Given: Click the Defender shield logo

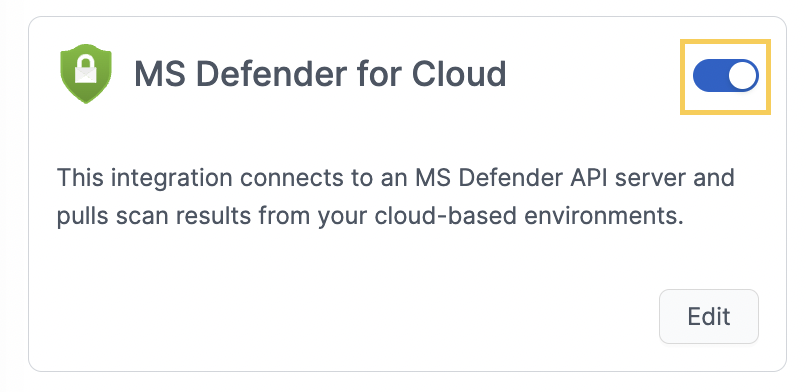Looking at the screenshot, I should pos(86,73).
